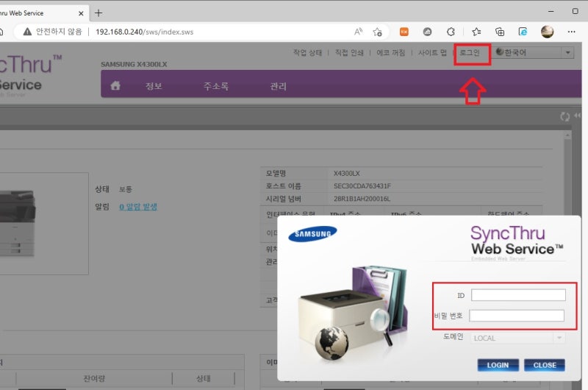Image resolution: width=588 pixels, height=390 pixels.
Task: Click the ID input field
Action: (518, 295)
